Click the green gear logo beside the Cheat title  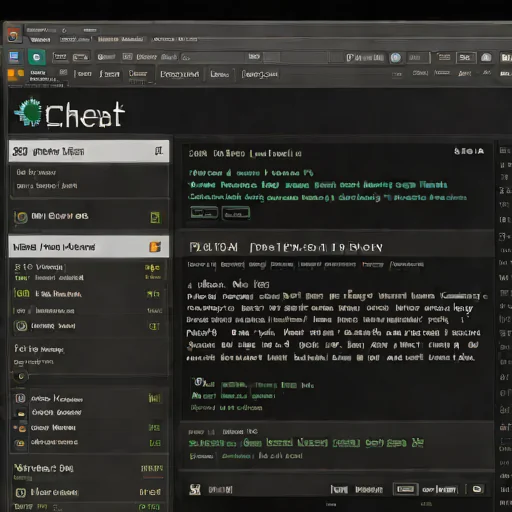pos(29,113)
